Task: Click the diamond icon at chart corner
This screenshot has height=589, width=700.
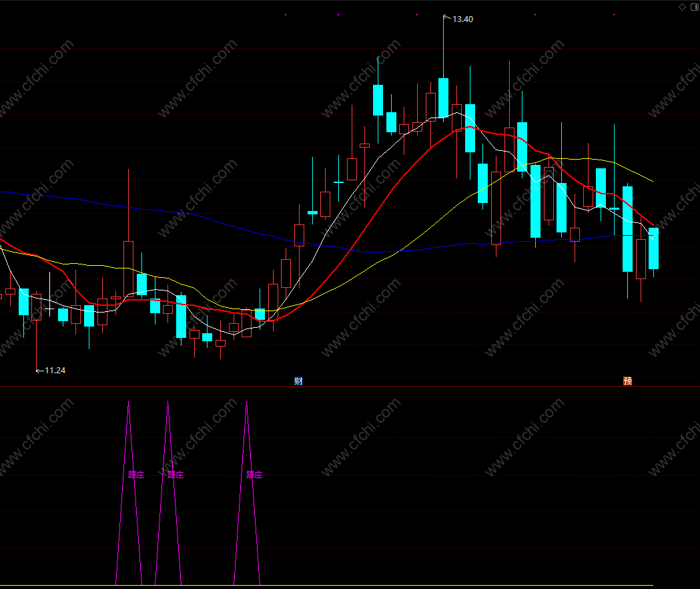Action: pyautogui.click(x=682, y=7)
